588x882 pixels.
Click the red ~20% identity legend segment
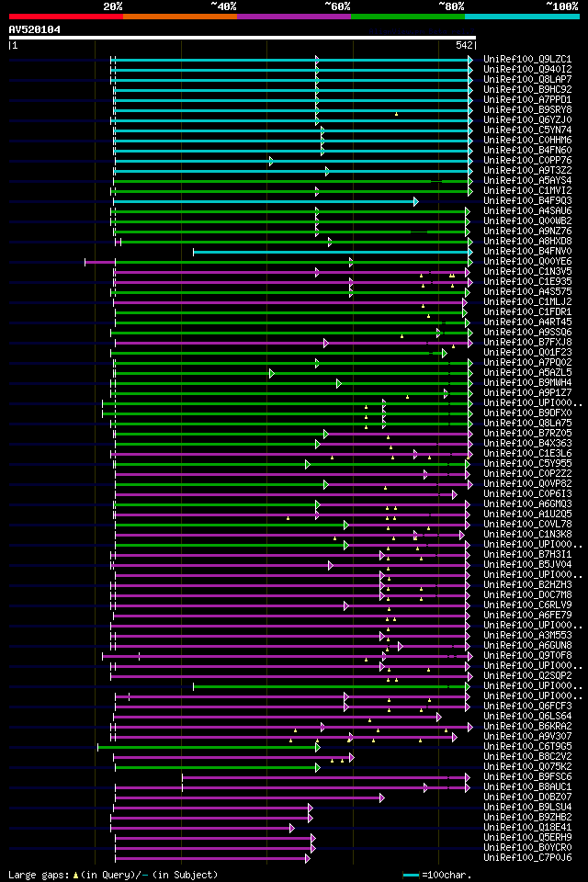point(66,17)
